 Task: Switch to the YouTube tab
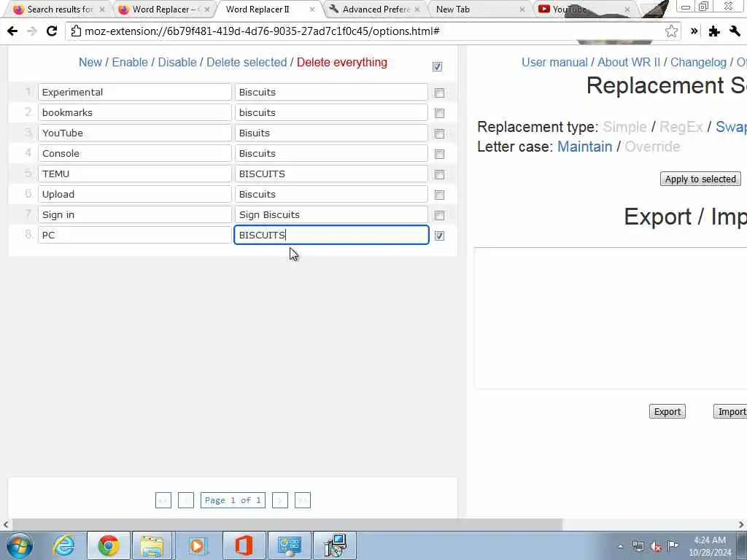tap(584, 9)
